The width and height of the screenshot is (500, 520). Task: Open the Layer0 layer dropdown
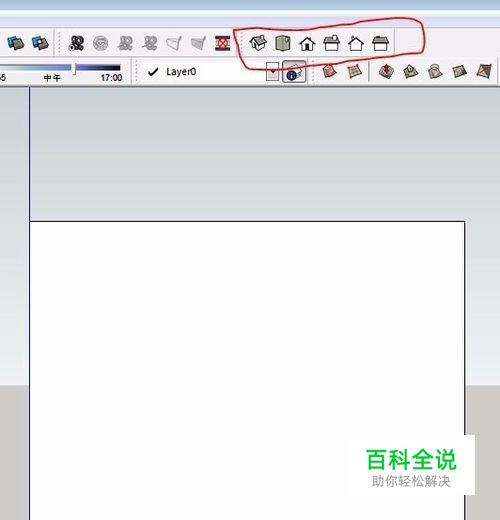point(272,72)
